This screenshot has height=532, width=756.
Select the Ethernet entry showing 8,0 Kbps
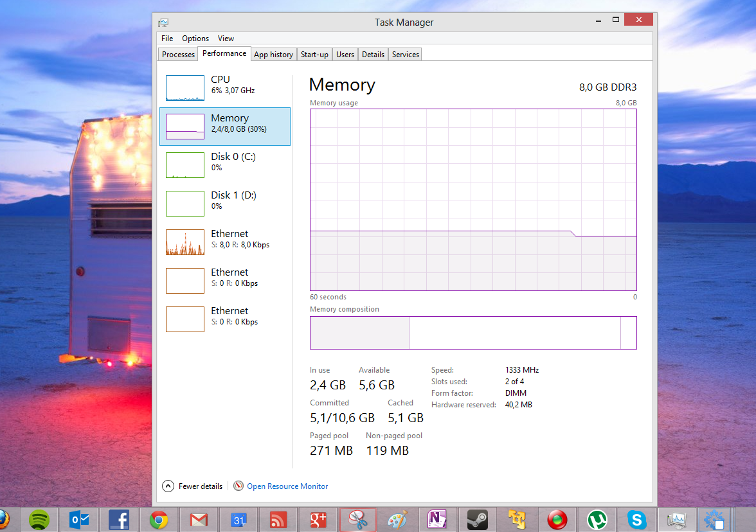(225, 242)
